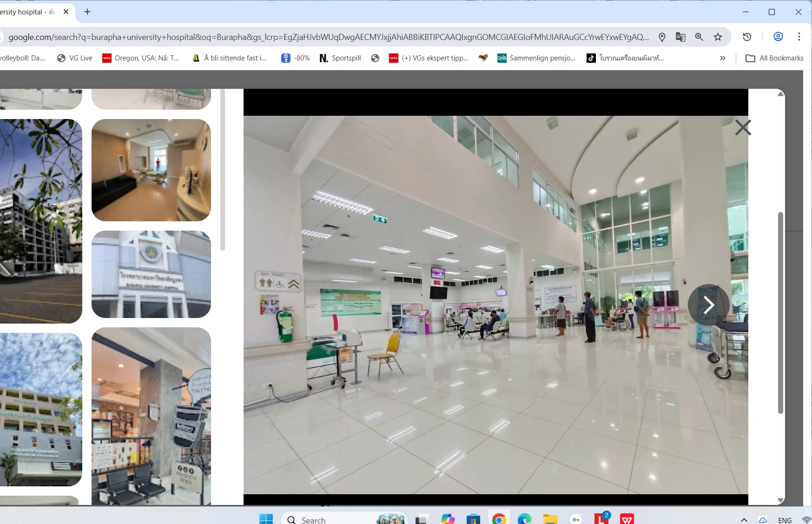812x524 pixels.
Task: Expand the bookmarks bar overflow chevron
Action: [723, 58]
